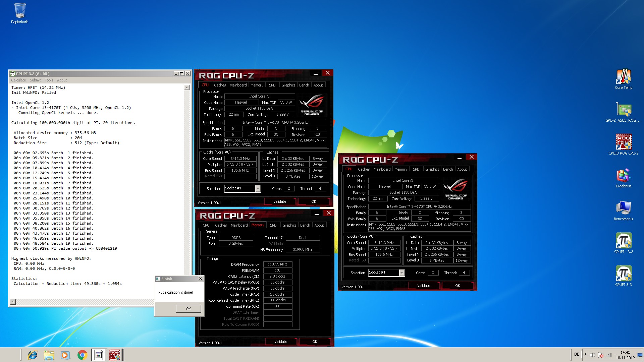Close the Finish dialog with its X

coord(200,279)
